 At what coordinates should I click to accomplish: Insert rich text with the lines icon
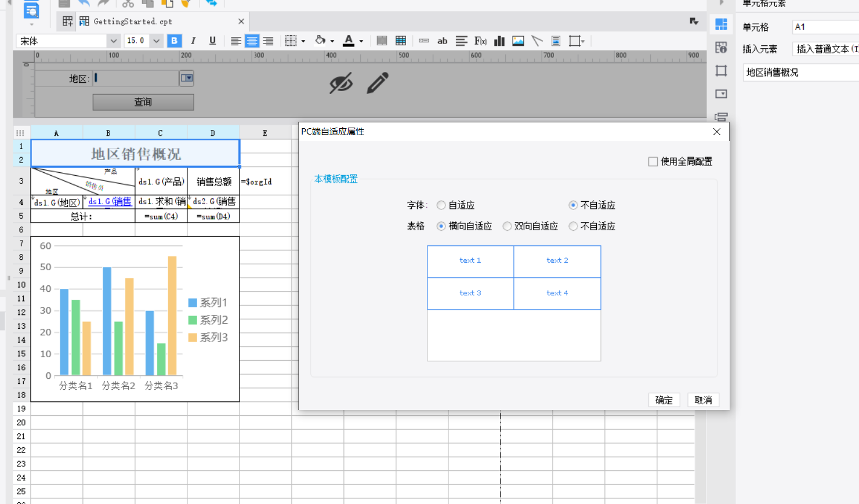[461, 41]
